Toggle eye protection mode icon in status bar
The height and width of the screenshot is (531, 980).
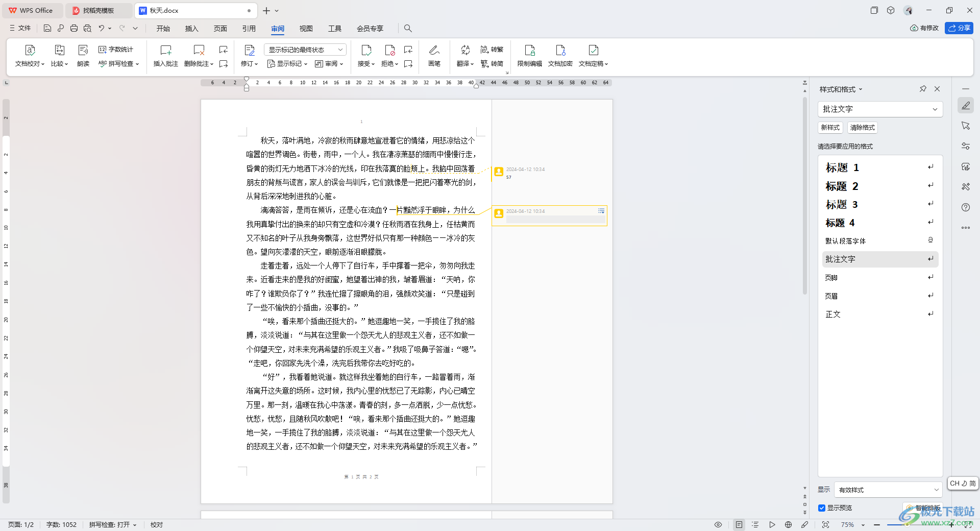coord(718,525)
